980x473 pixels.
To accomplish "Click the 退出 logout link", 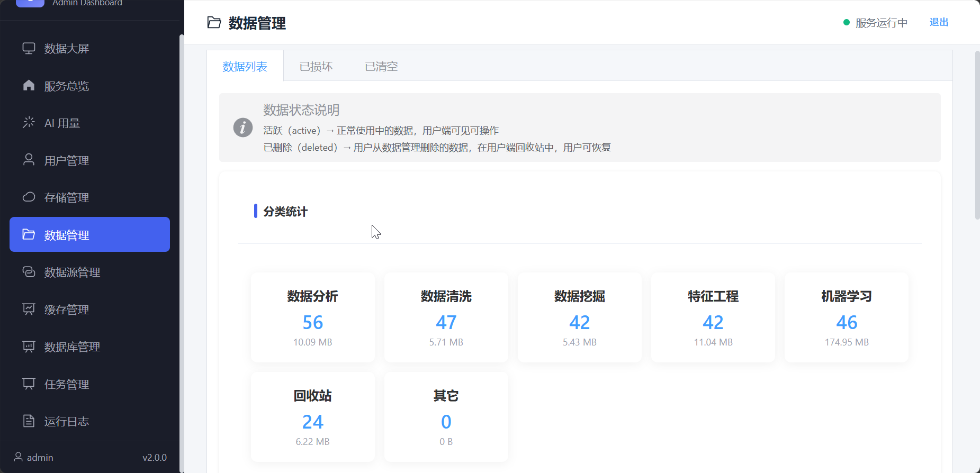I will tap(939, 22).
